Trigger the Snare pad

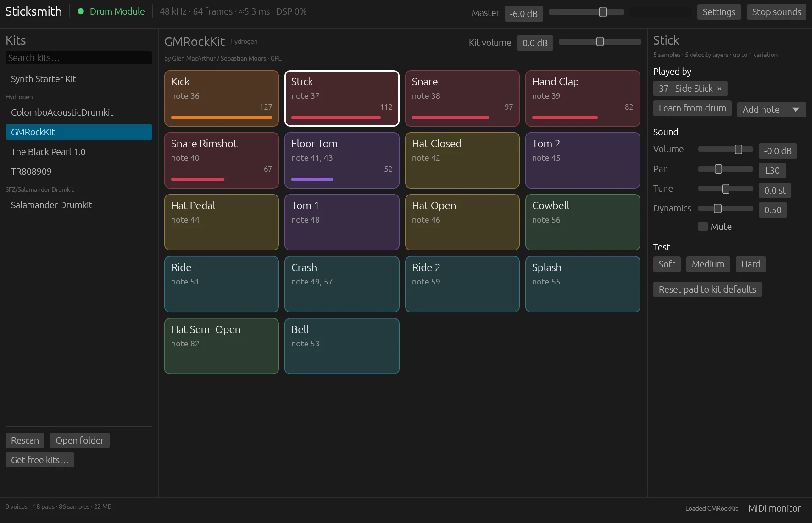pos(462,98)
